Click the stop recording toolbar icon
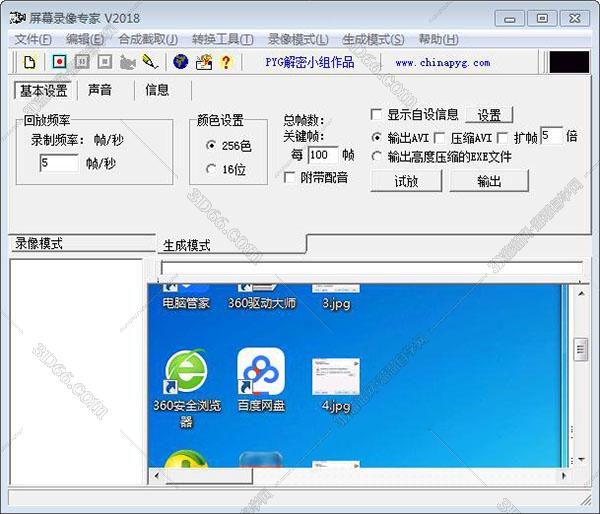This screenshot has height=514, width=600. pyautogui.click(x=104, y=62)
